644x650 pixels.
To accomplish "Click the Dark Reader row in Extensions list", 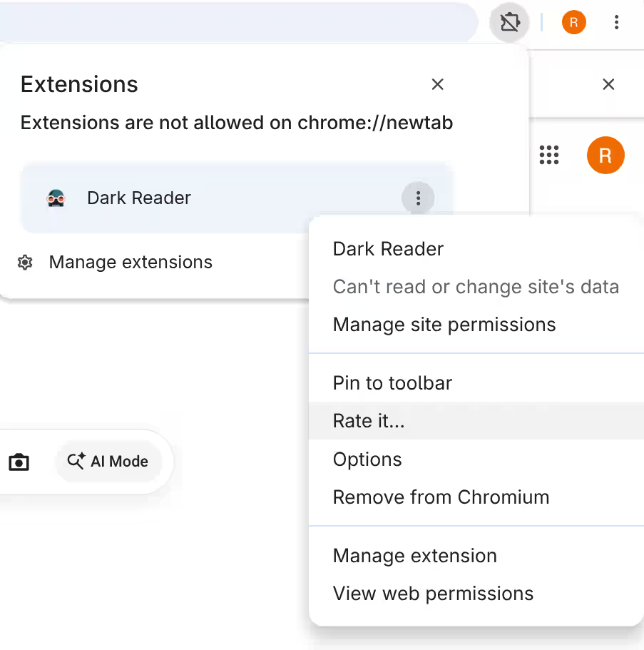I will [x=237, y=198].
